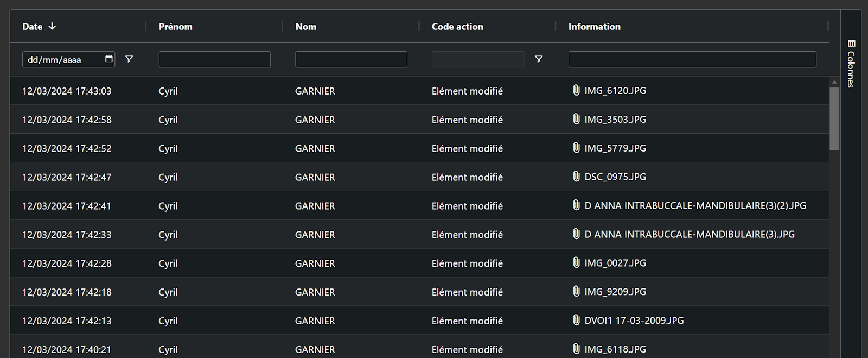The height and width of the screenshot is (358, 868).
Task: Expand the Colonnes side panel
Action: click(851, 68)
